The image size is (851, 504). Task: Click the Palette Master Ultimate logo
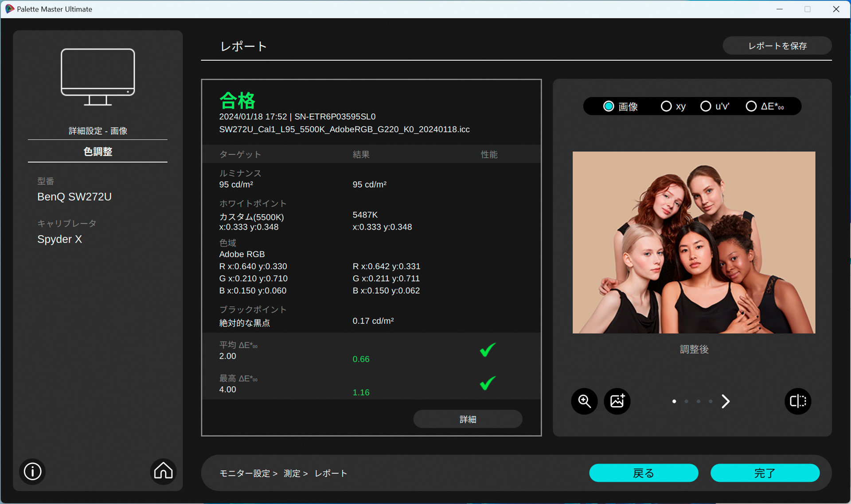tap(9, 9)
